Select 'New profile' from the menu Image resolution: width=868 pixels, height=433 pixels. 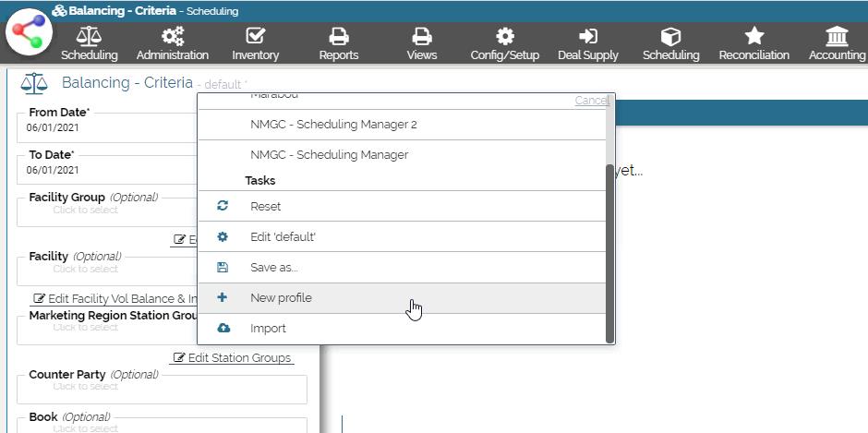[281, 298]
